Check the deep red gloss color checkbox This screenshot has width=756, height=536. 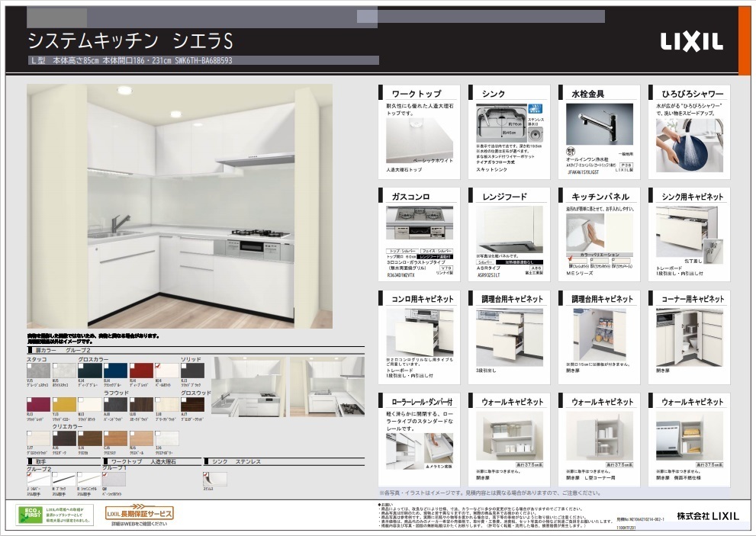(x=132, y=364)
